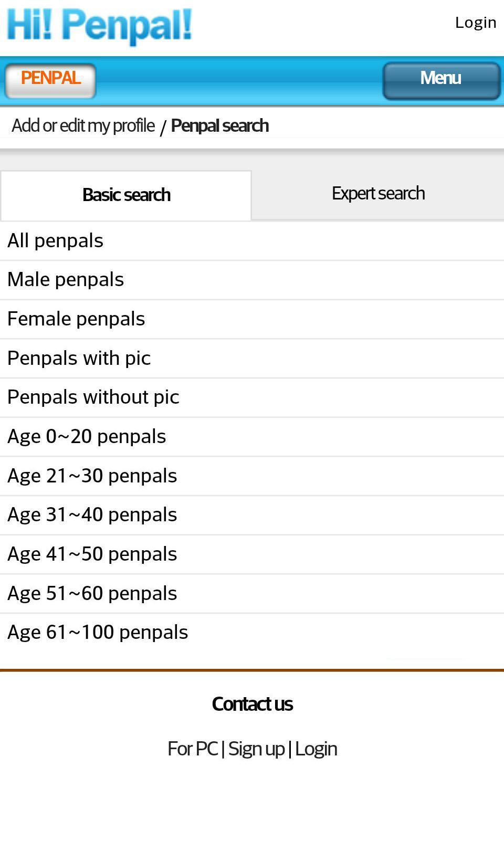Select Penpal search breadcrumb link

219,126
